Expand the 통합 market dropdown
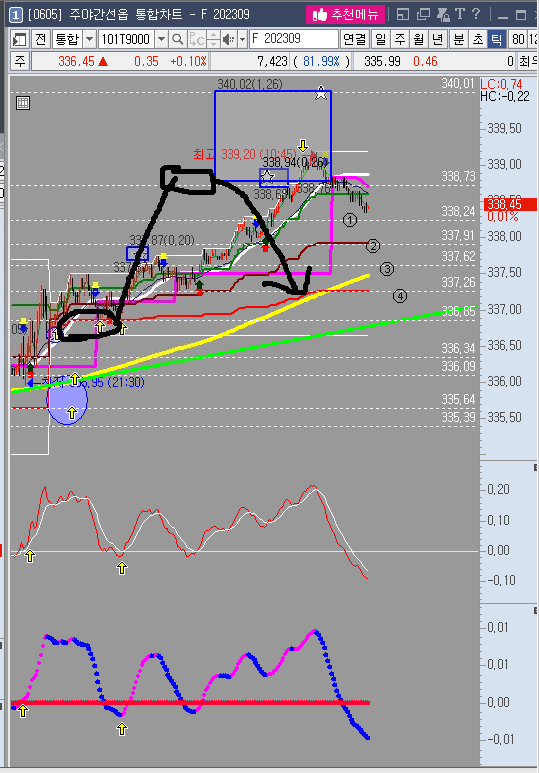 click(x=89, y=39)
